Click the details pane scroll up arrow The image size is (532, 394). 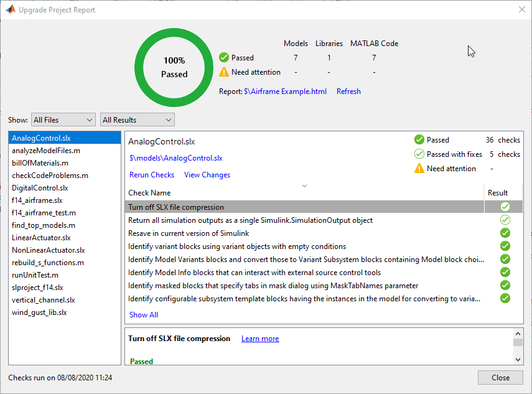coord(518,334)
